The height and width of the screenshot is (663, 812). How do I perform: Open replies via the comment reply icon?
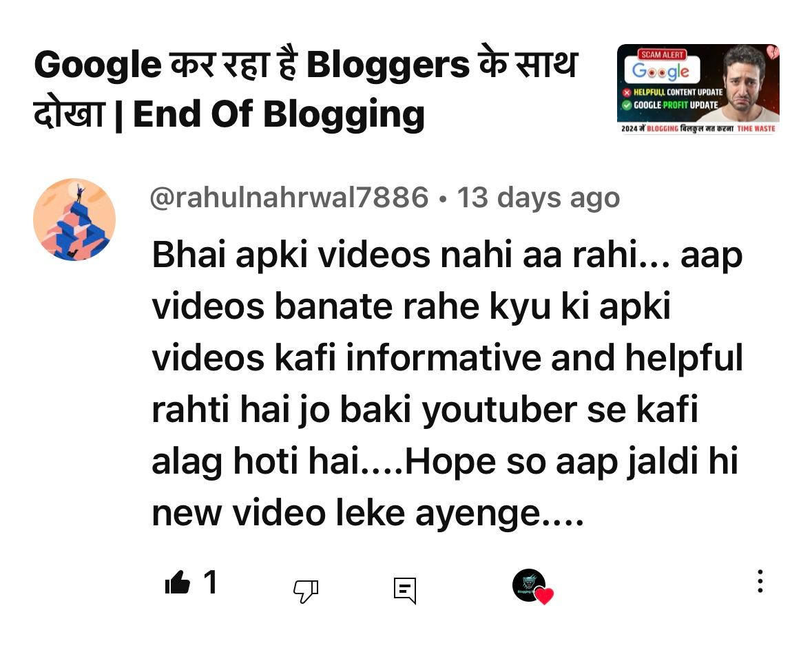click(405, 591)
